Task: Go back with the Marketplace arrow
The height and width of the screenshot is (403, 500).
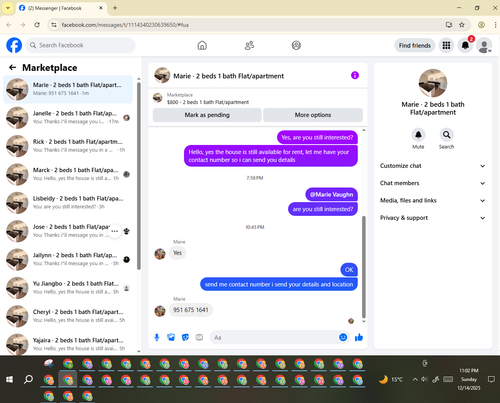Action: (x=12, y=68)
